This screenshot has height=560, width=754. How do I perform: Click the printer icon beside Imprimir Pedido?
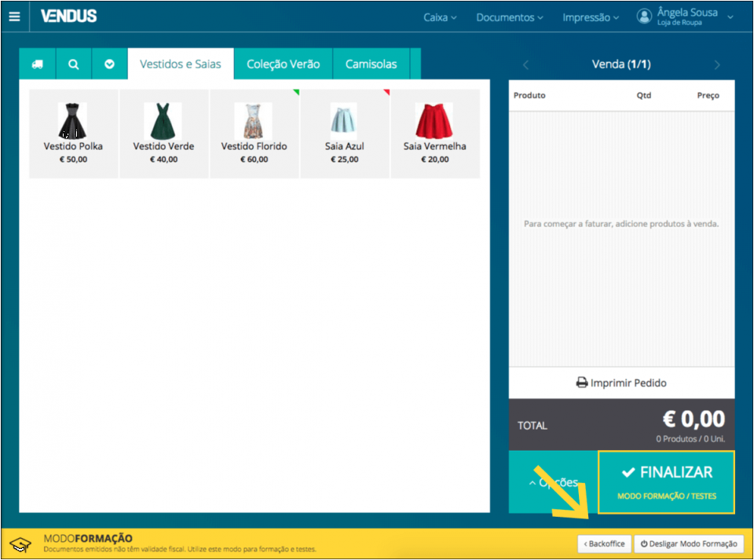coord(580,382)
